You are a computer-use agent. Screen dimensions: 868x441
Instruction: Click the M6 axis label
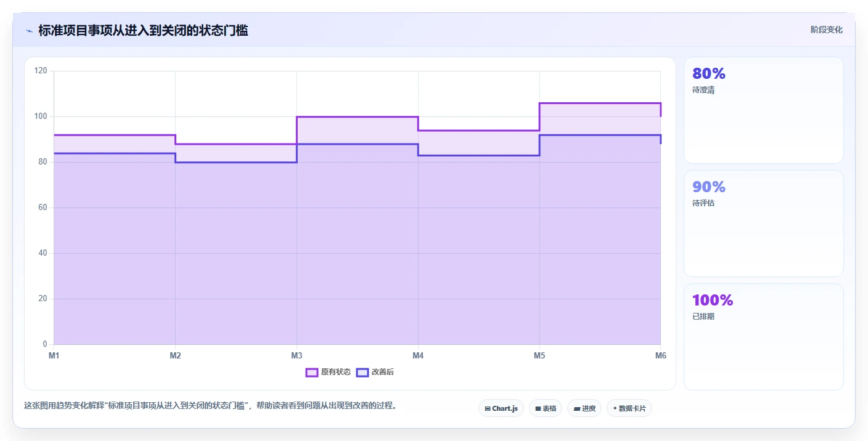point(661,355)
